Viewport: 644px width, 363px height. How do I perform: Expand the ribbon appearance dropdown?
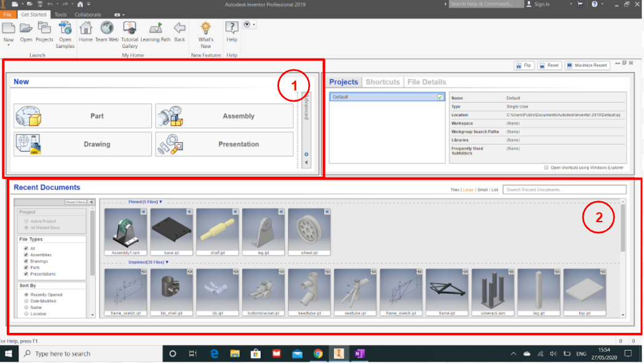pyautogui.click(x=124, y=15)
